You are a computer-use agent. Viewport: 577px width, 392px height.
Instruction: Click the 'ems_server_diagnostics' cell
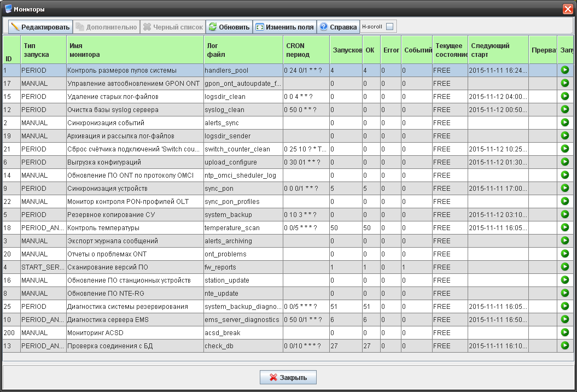(243, 319)
